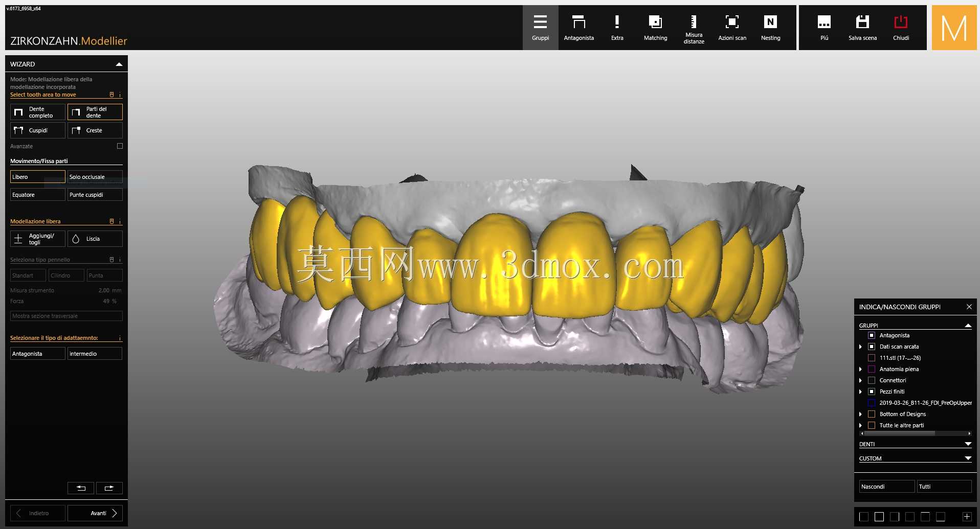Open the Nesting tool
Screen dimensions: 980x529
(x=770, y=28)
